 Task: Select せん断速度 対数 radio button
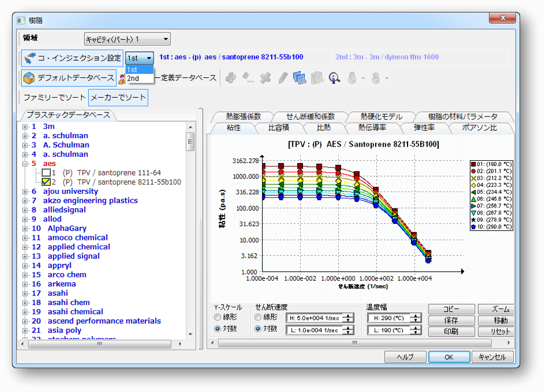click(x=258, y=328)
